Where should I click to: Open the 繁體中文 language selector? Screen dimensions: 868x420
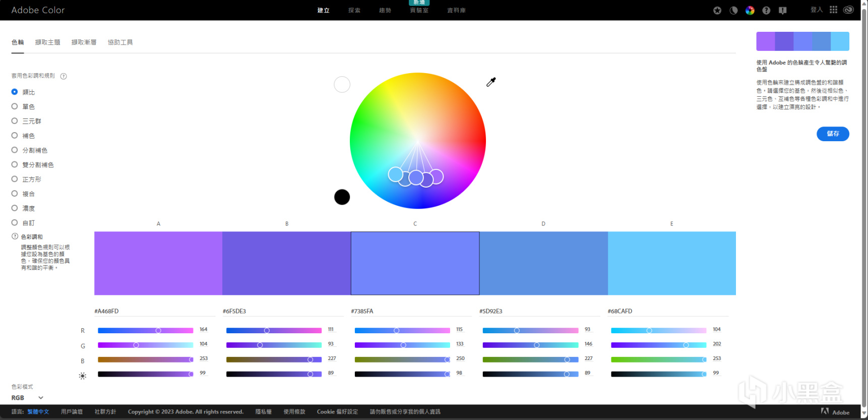pos(38,412)
